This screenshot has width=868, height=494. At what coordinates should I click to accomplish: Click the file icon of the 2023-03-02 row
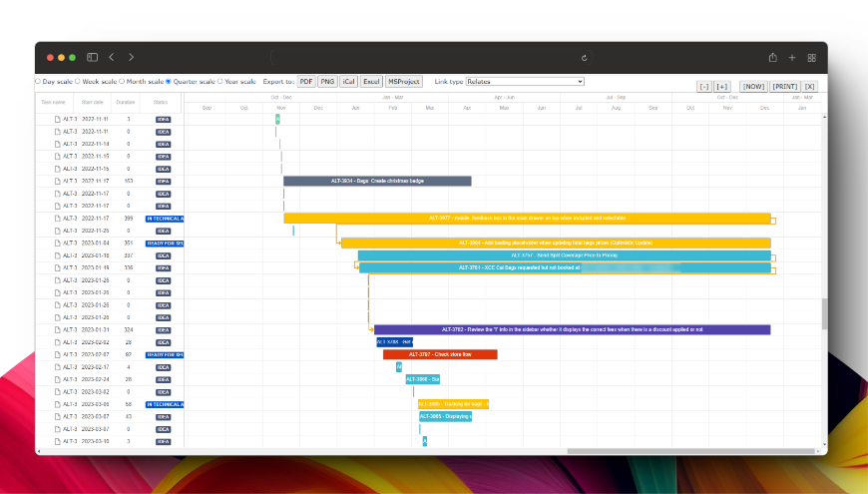click(57, 391)
